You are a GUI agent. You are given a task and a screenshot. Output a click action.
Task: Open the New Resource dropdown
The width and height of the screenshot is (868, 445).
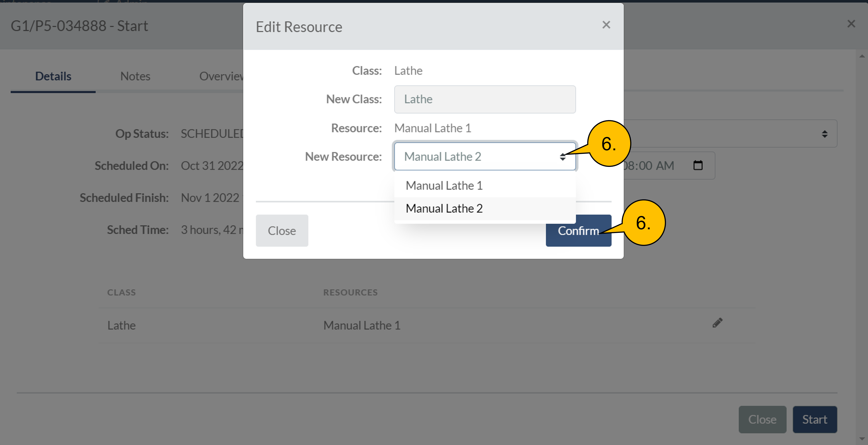click(485, 157)
